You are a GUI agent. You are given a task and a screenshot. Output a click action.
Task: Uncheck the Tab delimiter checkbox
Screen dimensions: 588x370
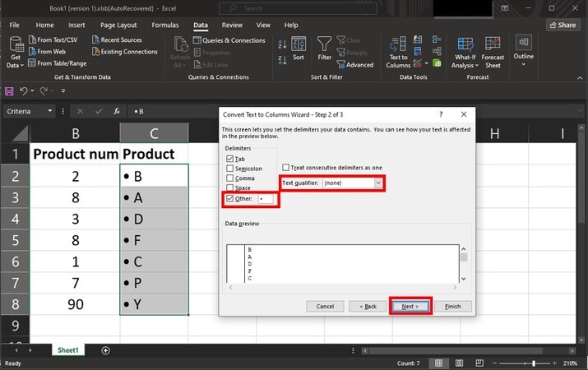click(x=229, y=159)
